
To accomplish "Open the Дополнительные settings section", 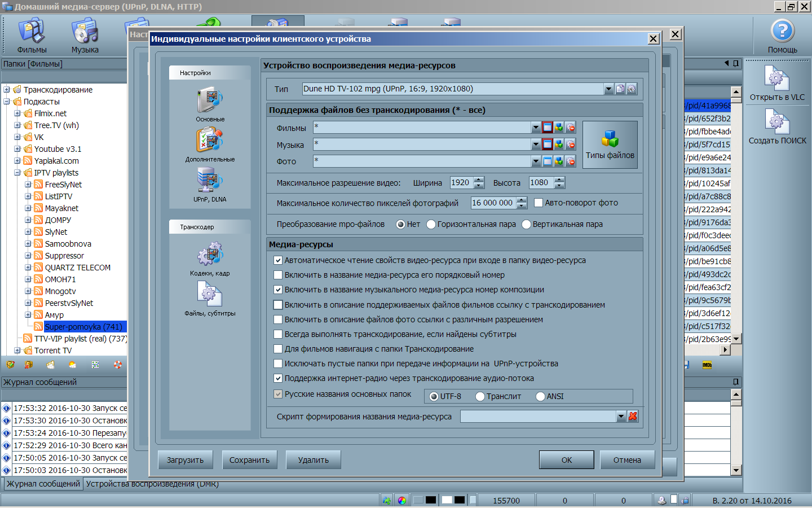I will [210, 142].
